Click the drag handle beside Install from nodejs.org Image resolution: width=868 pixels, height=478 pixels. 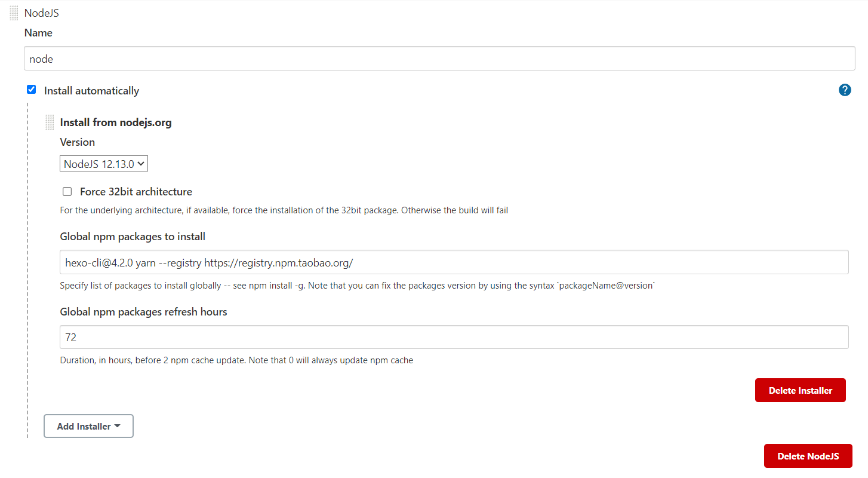50,122
